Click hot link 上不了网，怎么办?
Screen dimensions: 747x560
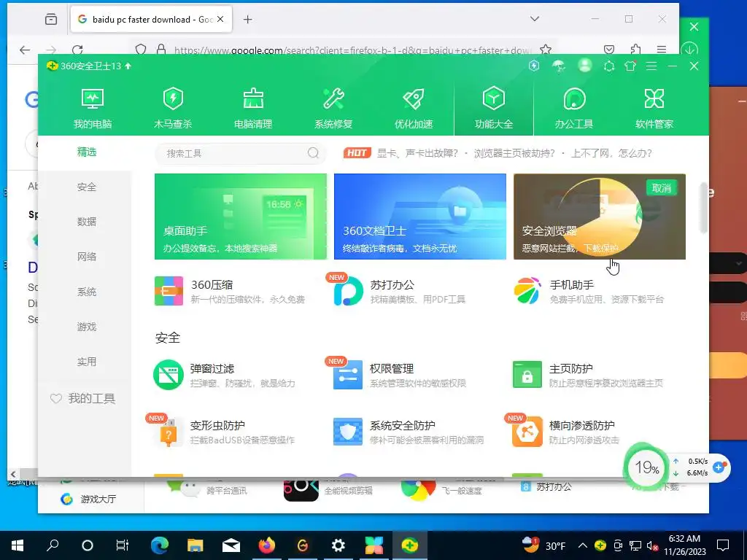coord(612,153)
